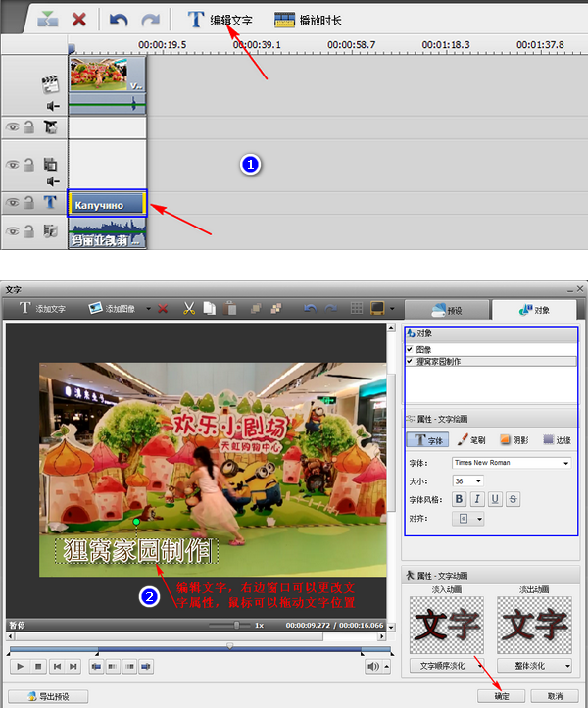Hide the video effects track with its eye icon

[x=13, y=127]
